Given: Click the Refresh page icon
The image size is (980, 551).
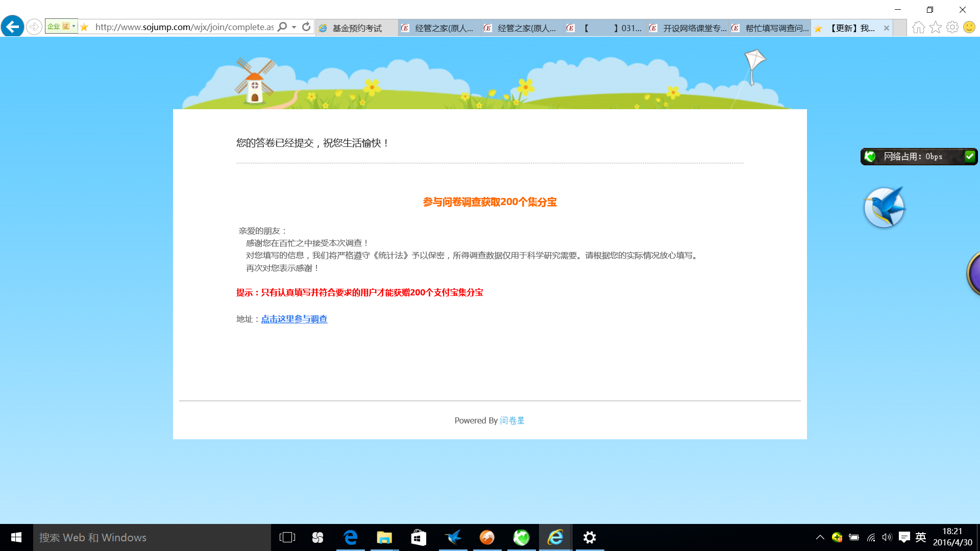Looking at the screenshot, I should (x=306, y=27).
